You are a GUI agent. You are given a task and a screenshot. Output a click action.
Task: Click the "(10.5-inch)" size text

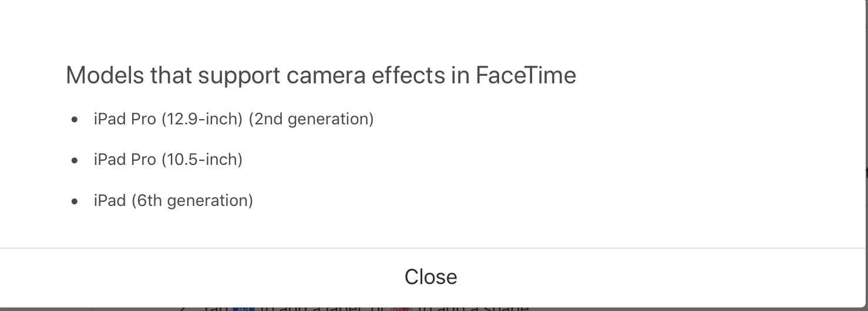click(x=201, y=160)
